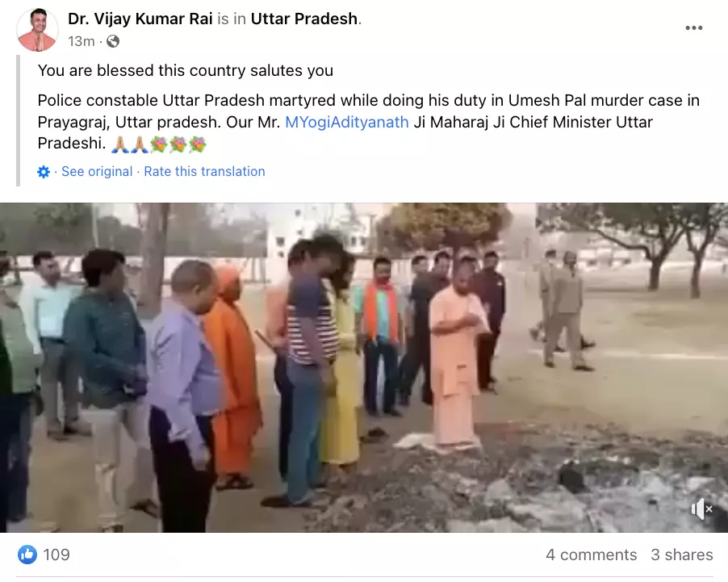Click the translated post text paragraph
This screenshot has width=728, height=582.
tap(369, 122)
